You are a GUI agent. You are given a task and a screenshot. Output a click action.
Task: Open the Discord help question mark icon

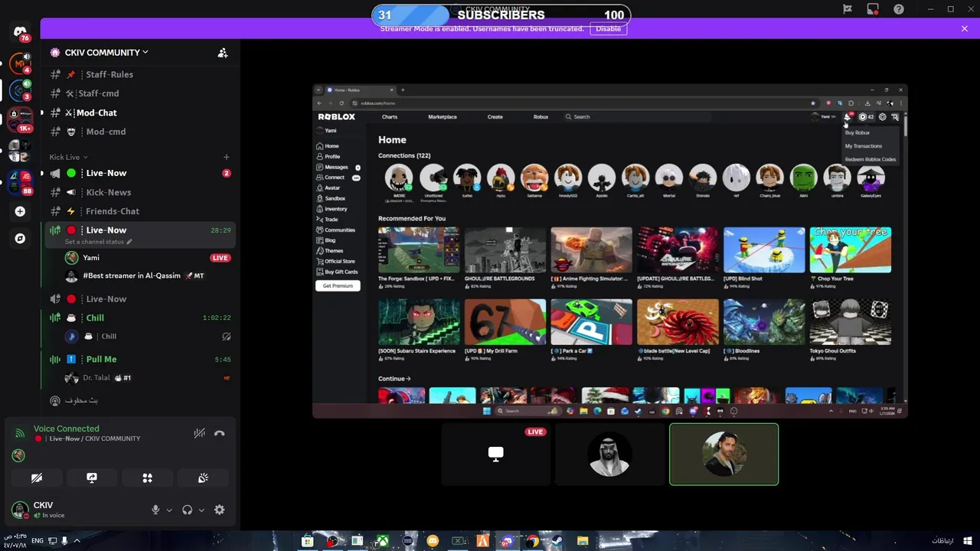coord(899,9)
